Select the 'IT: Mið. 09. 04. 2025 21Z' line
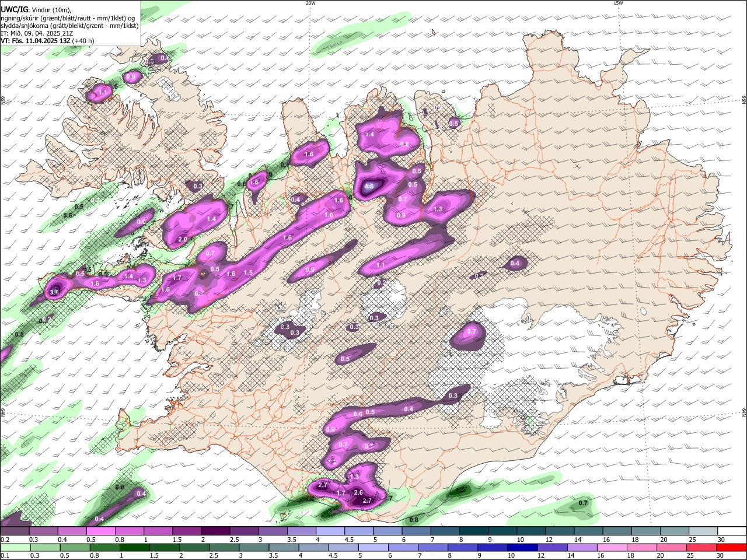The image size is (747, 560). [x=37, y=33]
